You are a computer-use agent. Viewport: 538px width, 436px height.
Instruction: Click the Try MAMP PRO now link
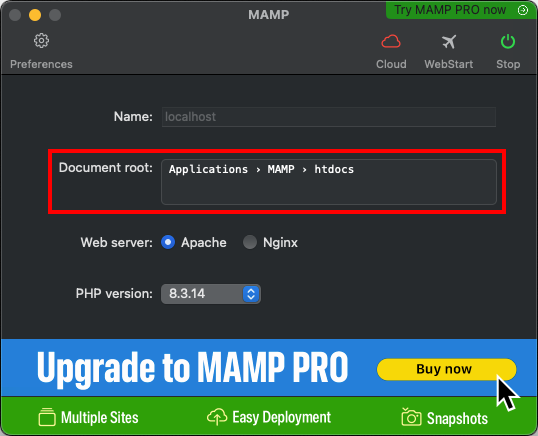[450, 10]
